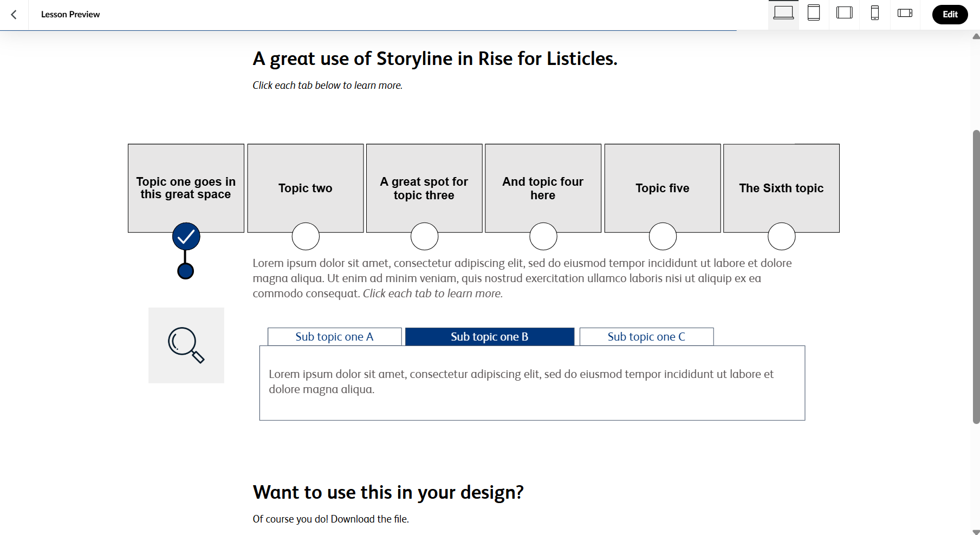Click the magnifying glass image

pyautogui.click(x=186, y=345)
